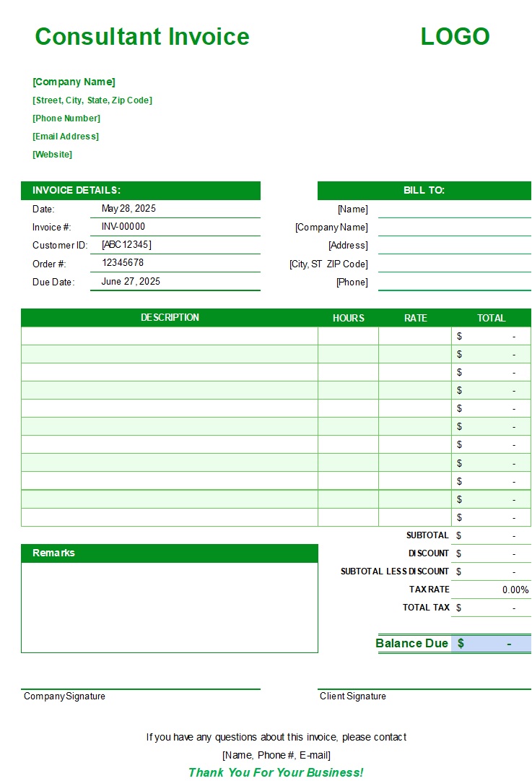Select the invoice number INV-00000
The width and height of the screenshot is (532, 781).
point(123,227)
